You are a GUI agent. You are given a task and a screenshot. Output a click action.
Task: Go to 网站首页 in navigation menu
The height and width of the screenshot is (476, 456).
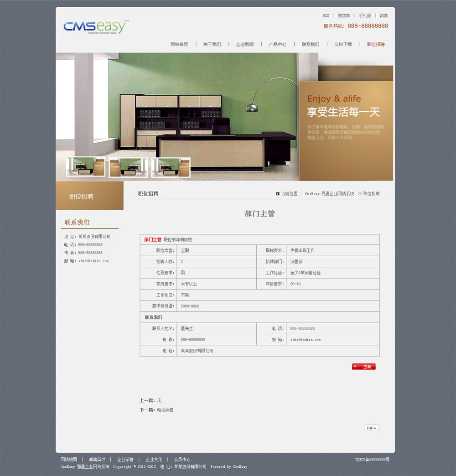[179, 44]
